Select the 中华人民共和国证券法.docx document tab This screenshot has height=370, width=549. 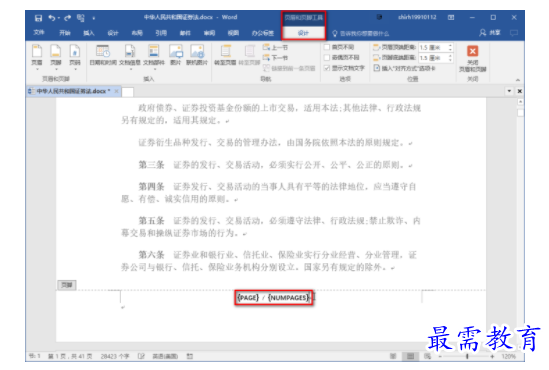point(73,91)
